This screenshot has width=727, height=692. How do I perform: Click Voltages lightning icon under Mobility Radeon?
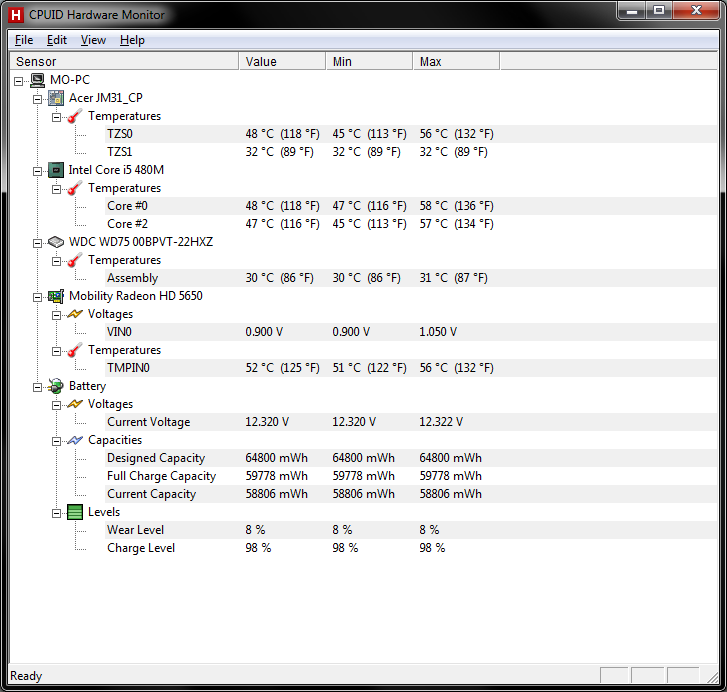[x=75, y=314]
